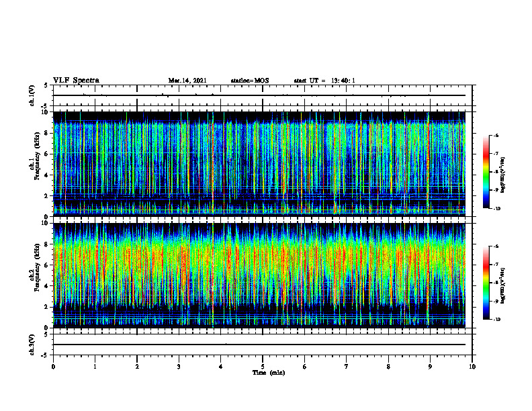Click the log(PSD) label beside ch.2 color bar
532x411 pixels.
(x=503, y=285)
